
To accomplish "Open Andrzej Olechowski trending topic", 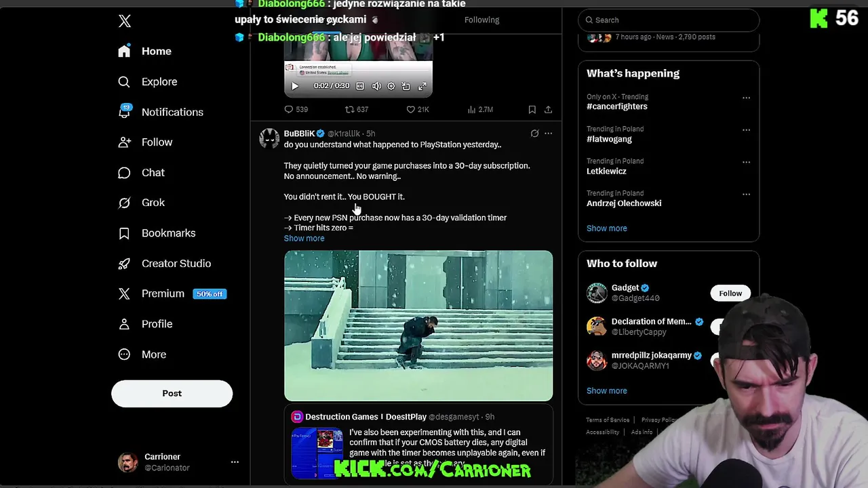I will click(x=624, y=203).
